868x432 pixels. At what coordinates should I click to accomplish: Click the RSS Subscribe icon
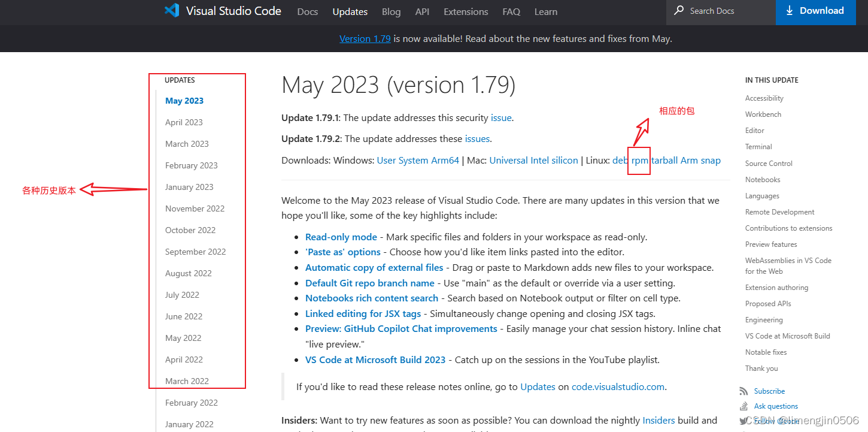743,391
